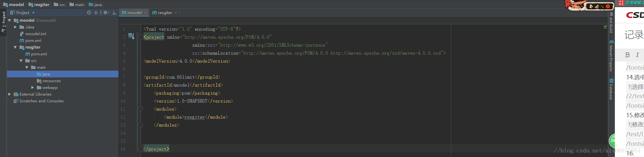
Task: Collapse the moodel root tree node
Action: (x=10, y=20)
